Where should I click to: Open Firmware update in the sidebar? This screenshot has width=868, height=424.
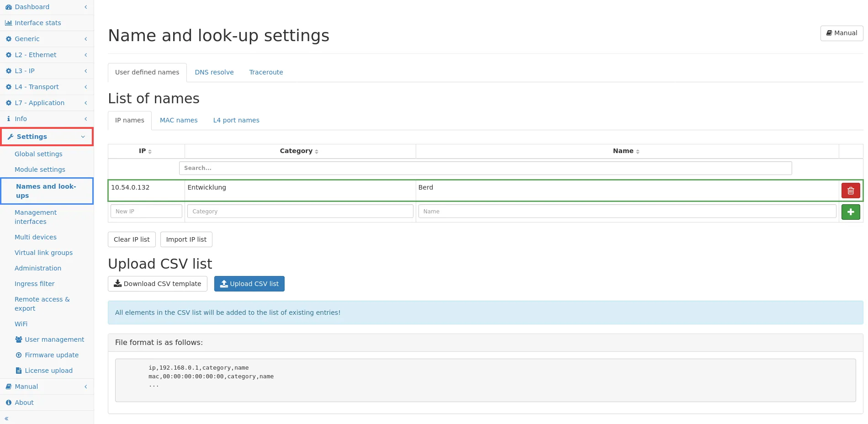[51, 355]
